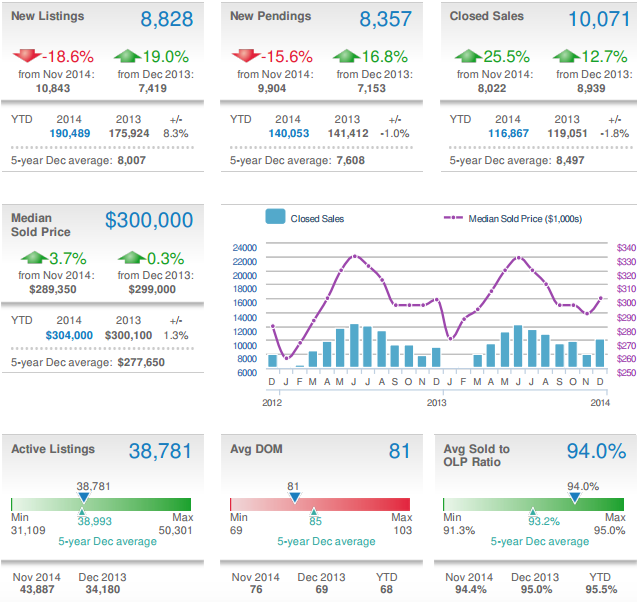This screenshot has height=602, width=637.
Task: Click the YTD OLP Ratio value 95.5%
Action: [601, 589]
